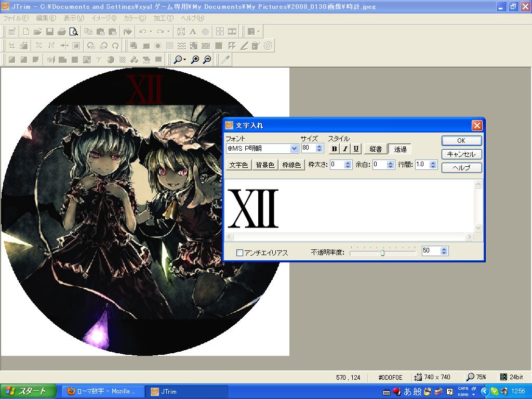Click the wave effect icon
This screenshot has height=399, width=532.
182,46
